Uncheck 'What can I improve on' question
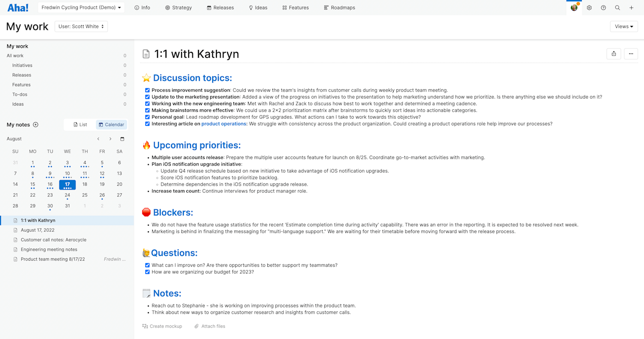644x339 pixels. [x=148, y=265]
